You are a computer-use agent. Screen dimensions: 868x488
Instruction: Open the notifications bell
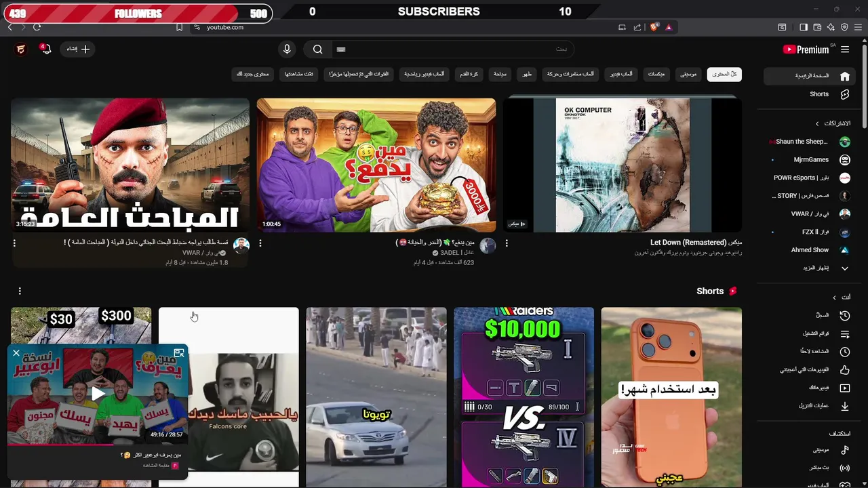click(45, 49)
